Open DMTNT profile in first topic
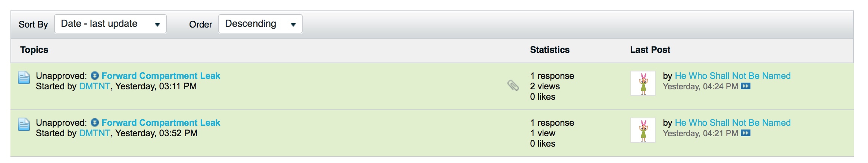868x163 pixels. click(x=95, y=86)
